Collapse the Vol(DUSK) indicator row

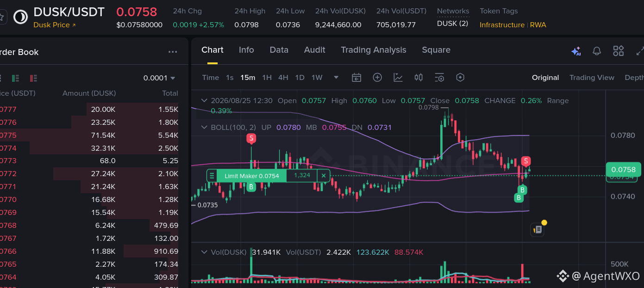click(204, 252)
